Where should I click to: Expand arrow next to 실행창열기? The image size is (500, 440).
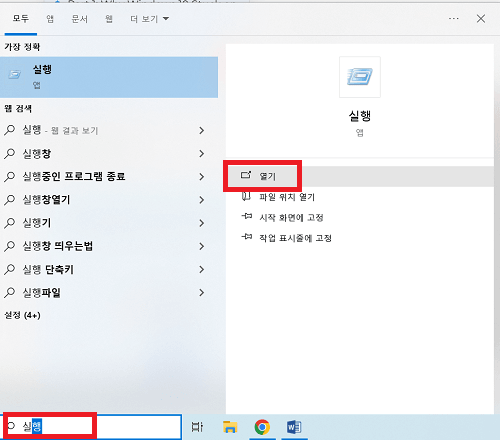click(x=201, y=200)
